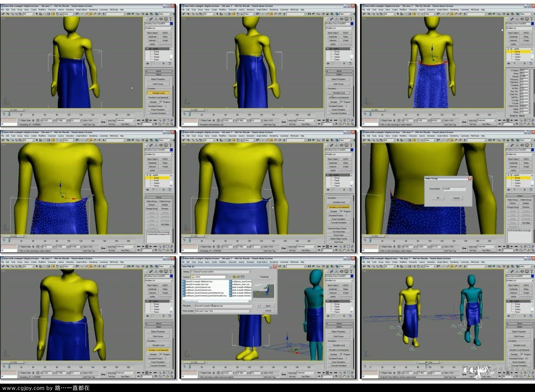Click Zoom magnifier viewport icon in top-left screenshot
The width and height of the screenshot is (535, 392).
(160, 120)
